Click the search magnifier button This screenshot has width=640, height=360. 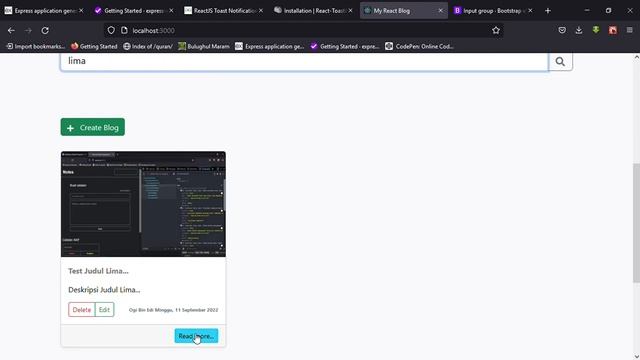tap(560, 62)
